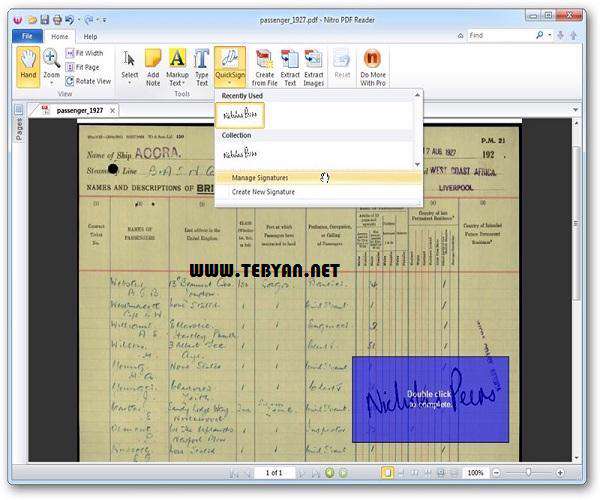Click the Reset form button
Image resolution: width=600 pixels, height=500 pixels.
point(342,64)
